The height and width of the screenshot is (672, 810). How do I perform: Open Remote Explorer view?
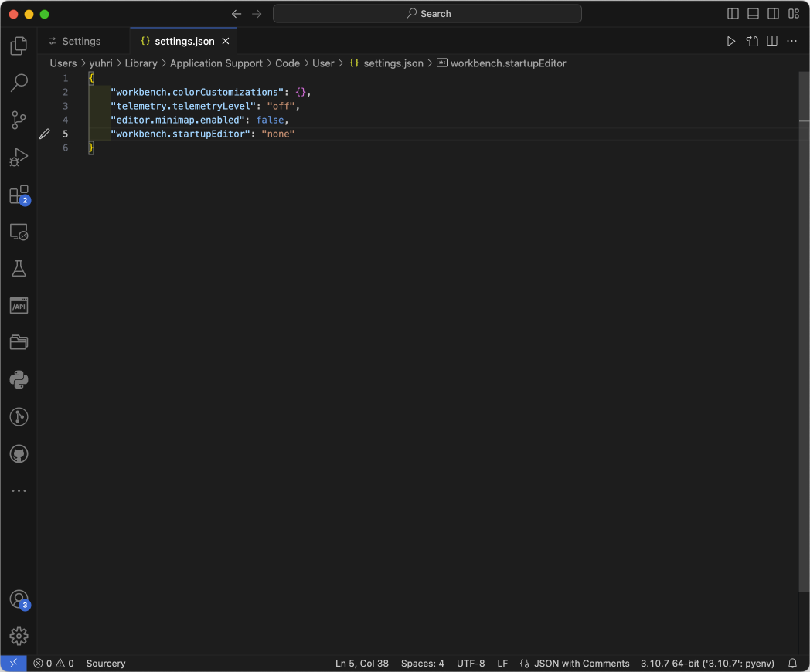pos(19,232)
